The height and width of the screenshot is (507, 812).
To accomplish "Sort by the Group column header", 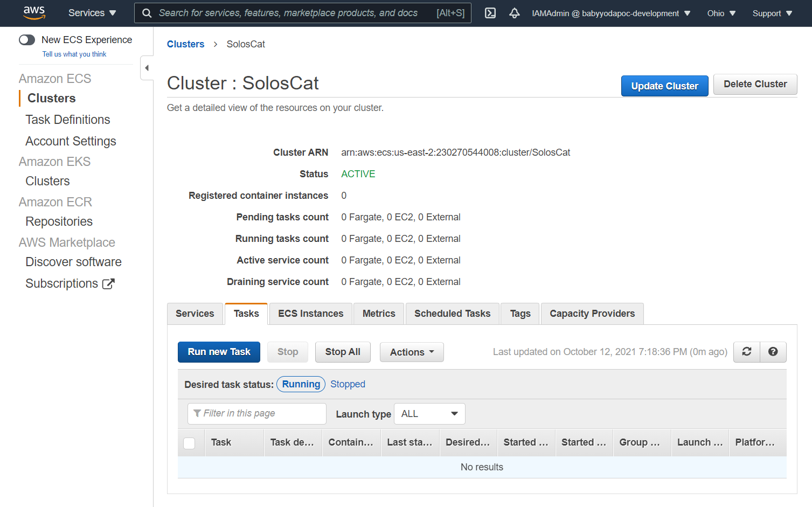I will 642,442.
